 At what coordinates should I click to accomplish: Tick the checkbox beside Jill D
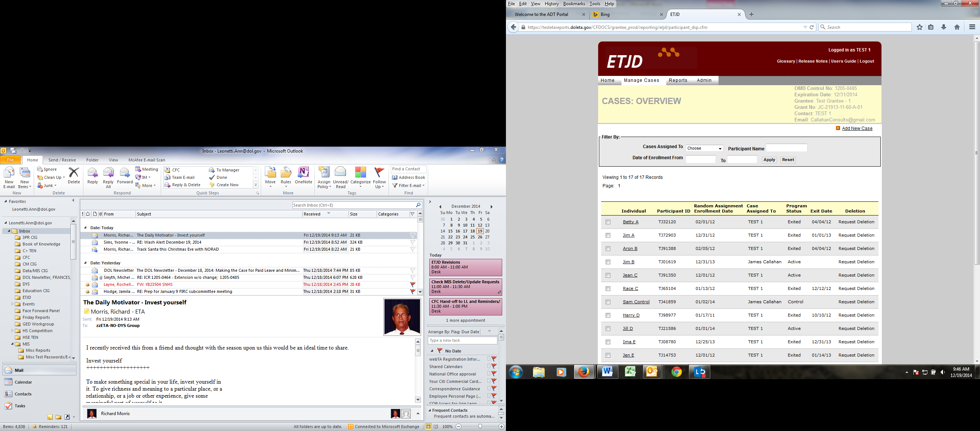[x=608, y=329]
